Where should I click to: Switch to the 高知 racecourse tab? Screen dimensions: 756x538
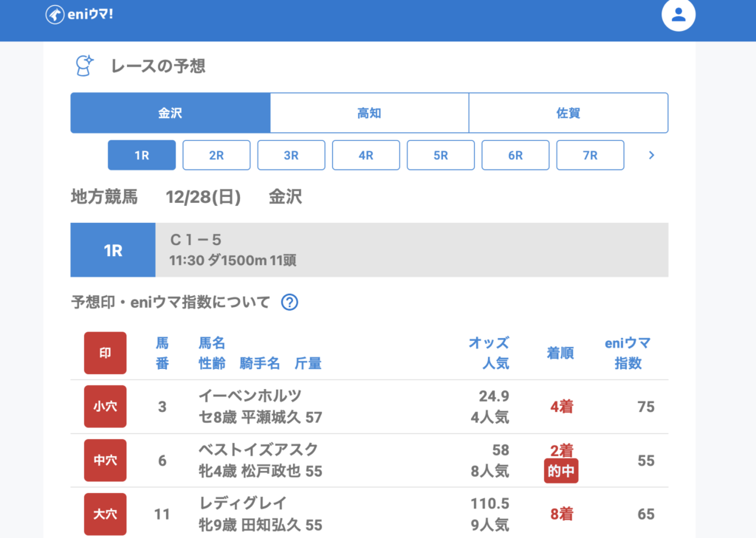point(369,113)
